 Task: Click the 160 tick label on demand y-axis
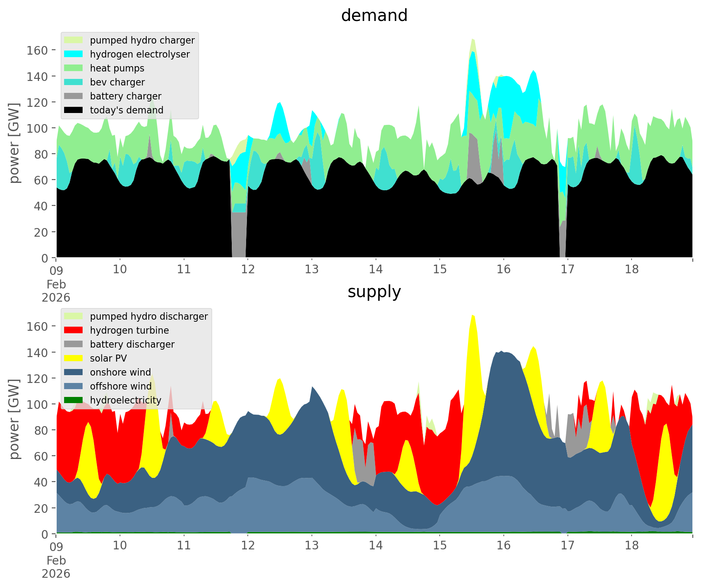click(x=37, y=50)
